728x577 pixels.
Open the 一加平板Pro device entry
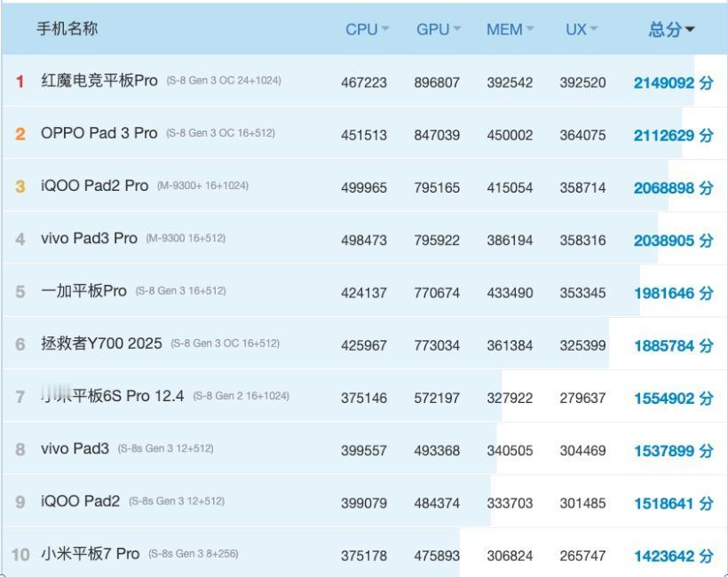(x=83, y=290)
